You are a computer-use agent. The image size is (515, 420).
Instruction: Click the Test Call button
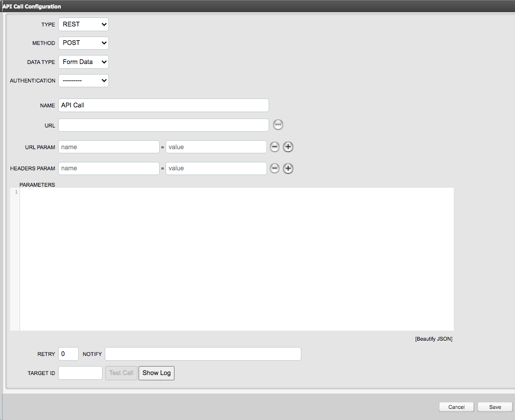[121, 373]
